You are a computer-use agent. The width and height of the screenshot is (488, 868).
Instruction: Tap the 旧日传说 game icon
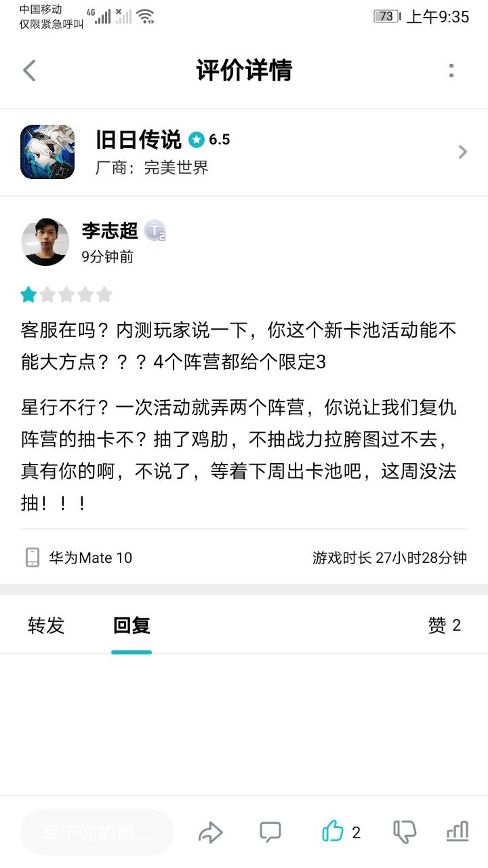(x=47, y=152)
